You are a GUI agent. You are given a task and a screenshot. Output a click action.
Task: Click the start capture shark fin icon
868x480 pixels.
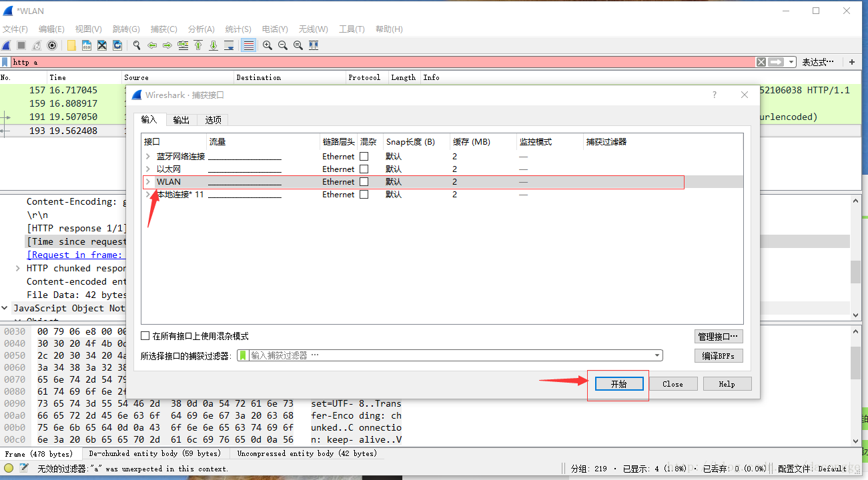[6, 45]
